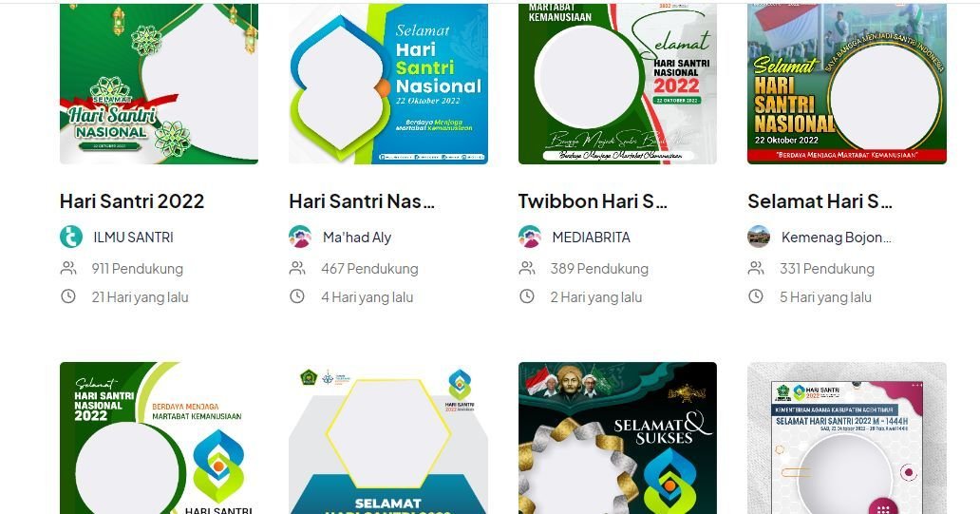The width and height of the screenshot is (980, 514).
Task: Click supporters icon beside 389 Pendukung
Action: pos(527,268)
